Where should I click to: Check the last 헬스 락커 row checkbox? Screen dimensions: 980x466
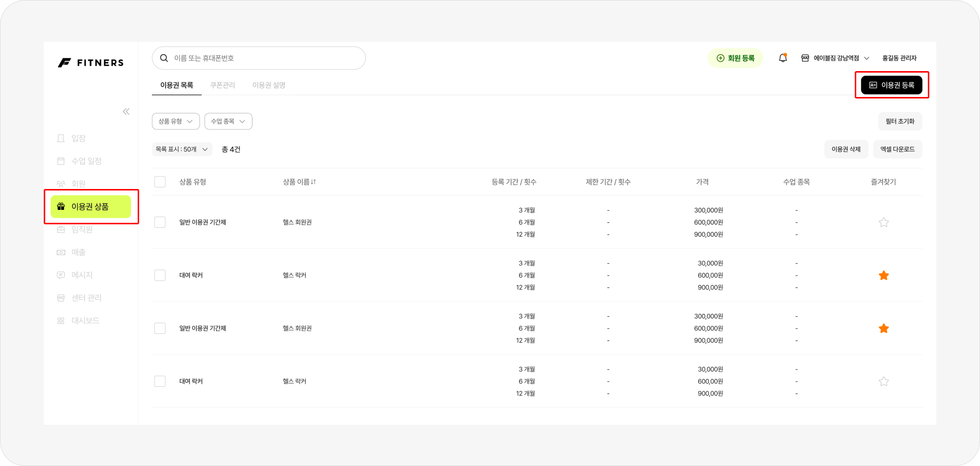point(160,381)
